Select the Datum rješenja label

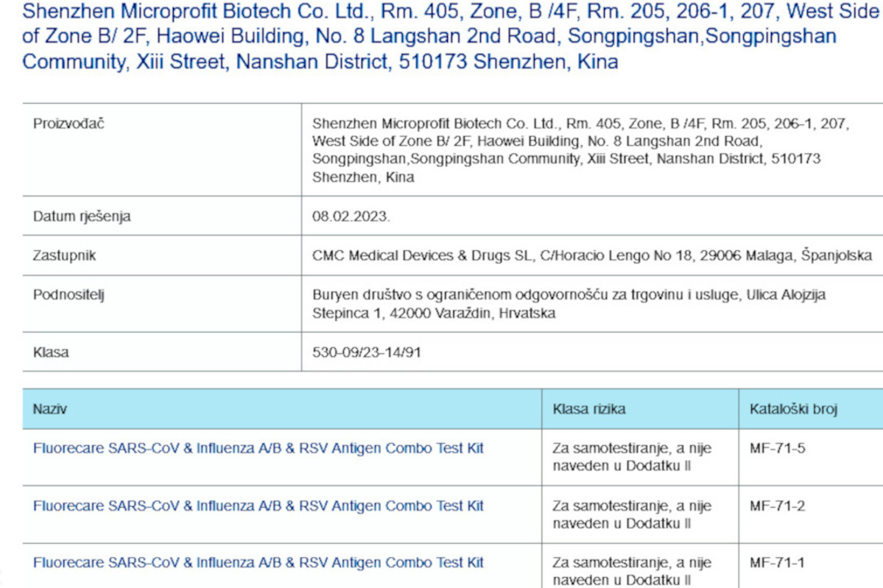coord(82,216)
